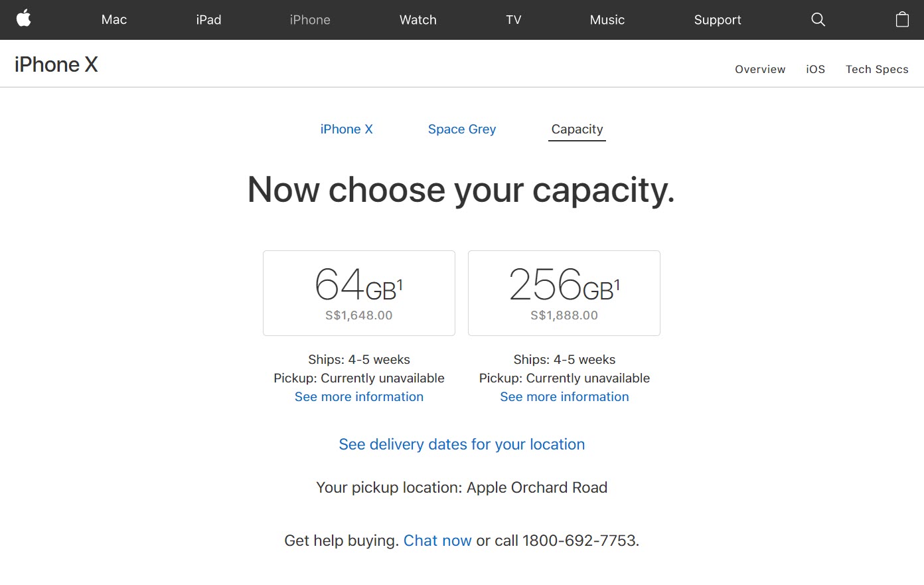
Task: Open the Mac menu item
Action: coord(114,19)
